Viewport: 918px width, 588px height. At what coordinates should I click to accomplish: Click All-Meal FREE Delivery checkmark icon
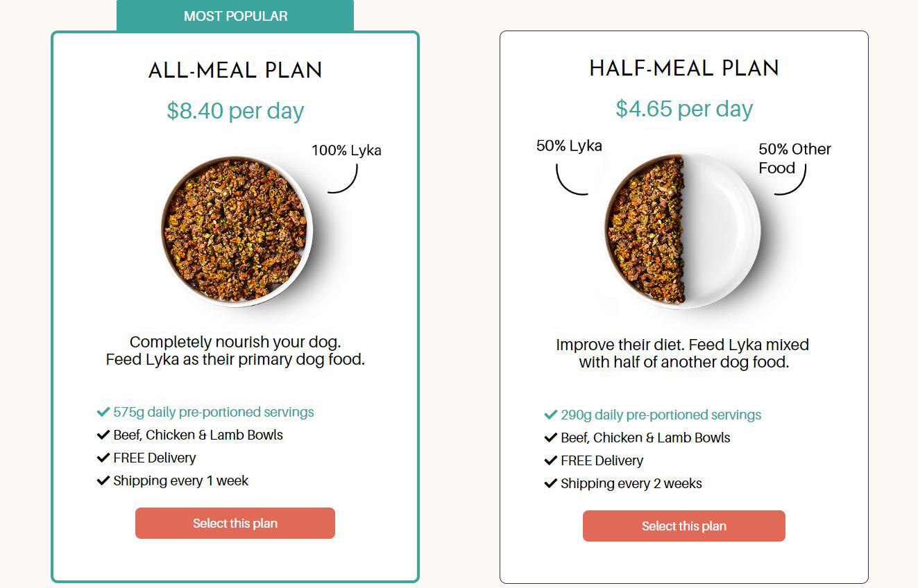(x=103, y=458)
